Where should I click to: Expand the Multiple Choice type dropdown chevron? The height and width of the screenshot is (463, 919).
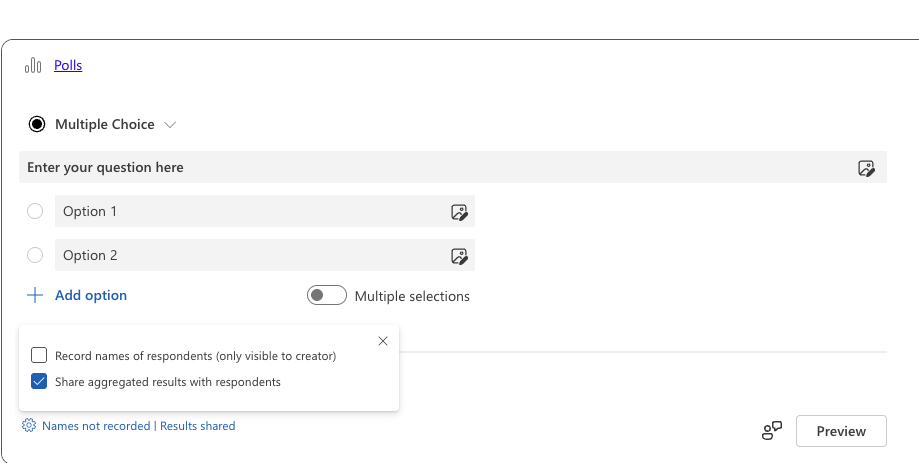coord(170,125)
